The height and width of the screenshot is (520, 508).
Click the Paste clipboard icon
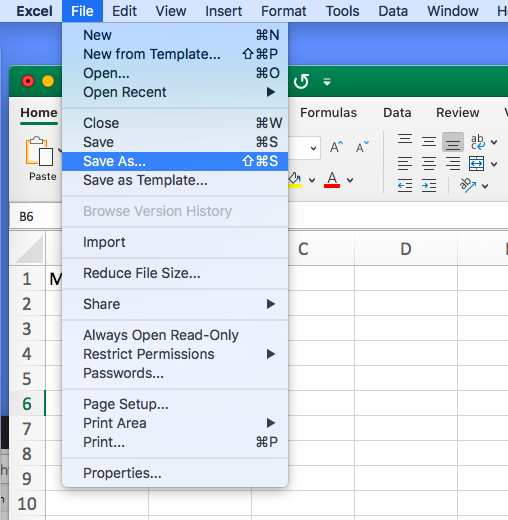tap(39, 151)
